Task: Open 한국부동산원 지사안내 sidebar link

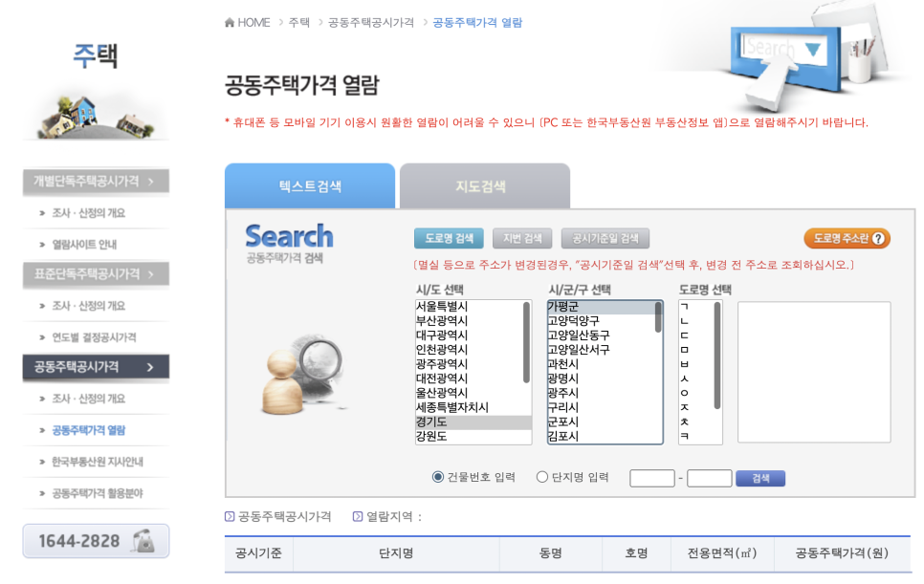Action: point(98,463)
